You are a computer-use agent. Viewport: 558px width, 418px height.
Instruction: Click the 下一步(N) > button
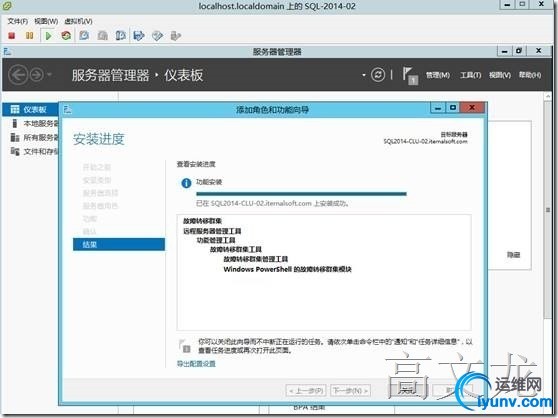point(351,391)
